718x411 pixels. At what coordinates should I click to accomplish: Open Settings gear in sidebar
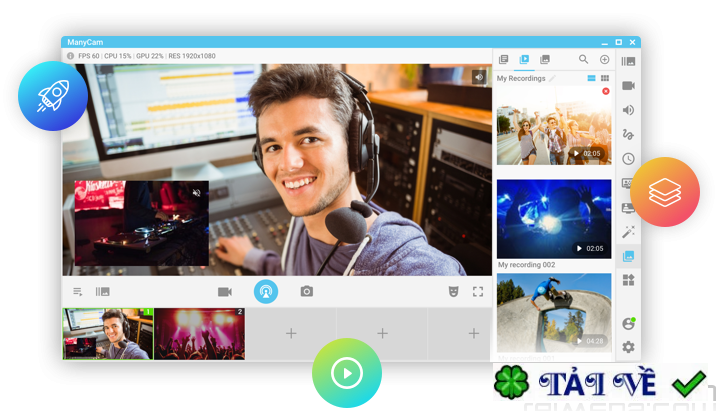(x=628, y=347)
